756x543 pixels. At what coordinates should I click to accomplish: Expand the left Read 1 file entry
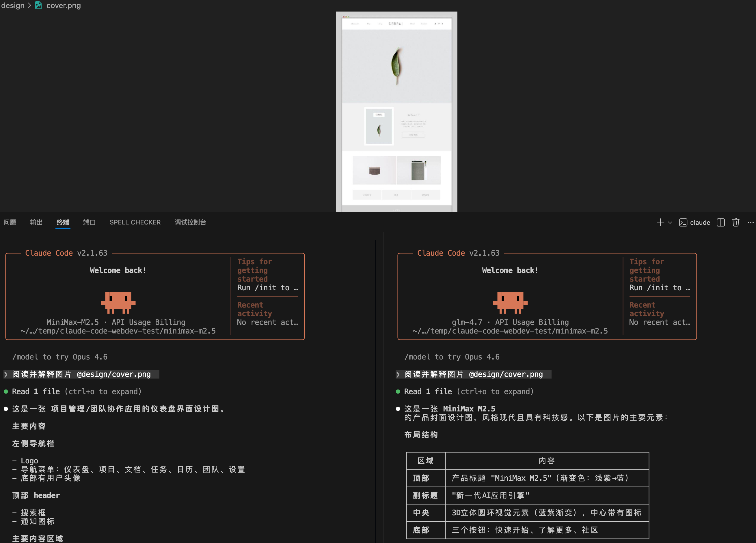pos(77,392)
